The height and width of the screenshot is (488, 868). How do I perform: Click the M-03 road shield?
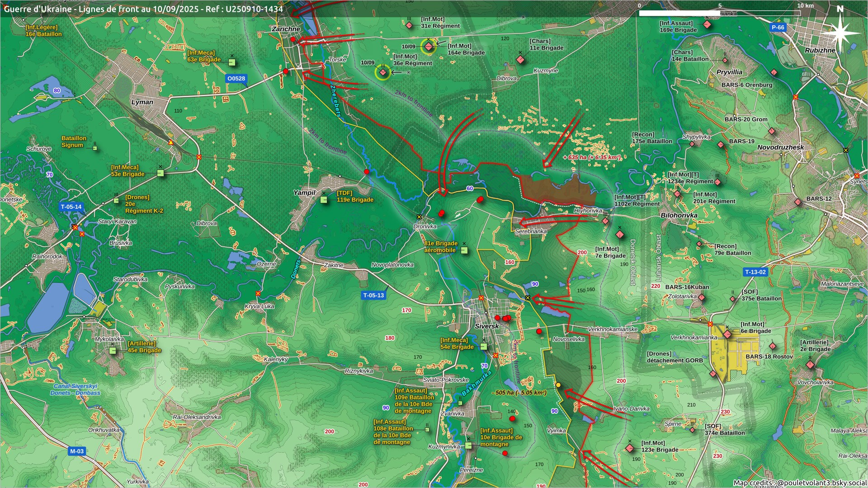click(76, 451)
